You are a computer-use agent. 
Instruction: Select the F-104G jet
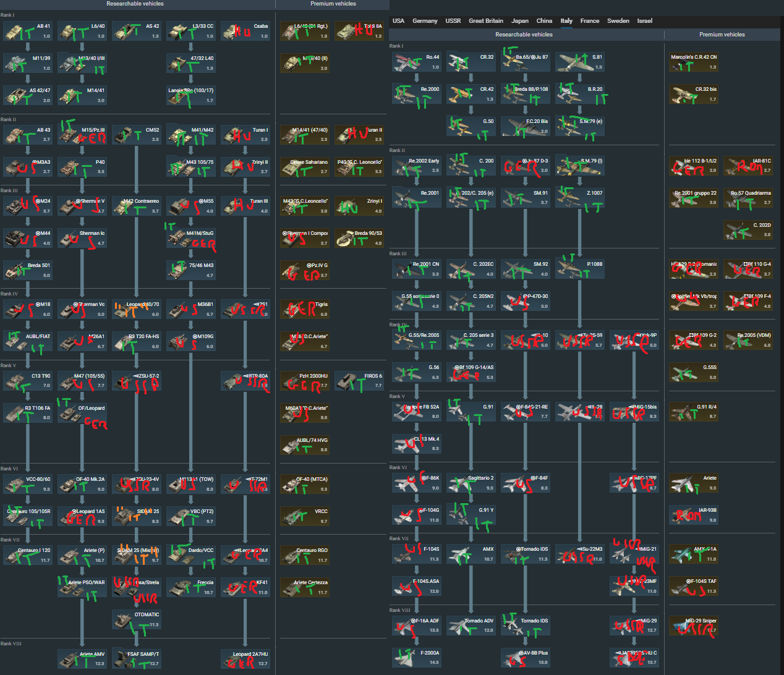tap(417, 515)
